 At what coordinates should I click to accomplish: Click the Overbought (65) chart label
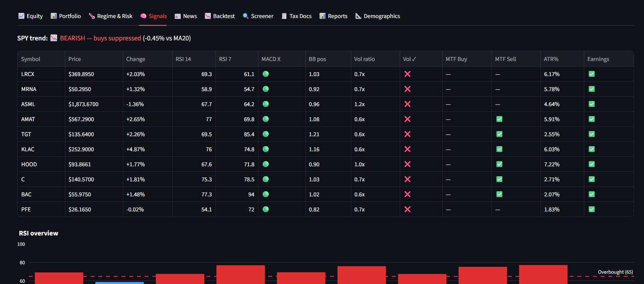coord(615,272)
